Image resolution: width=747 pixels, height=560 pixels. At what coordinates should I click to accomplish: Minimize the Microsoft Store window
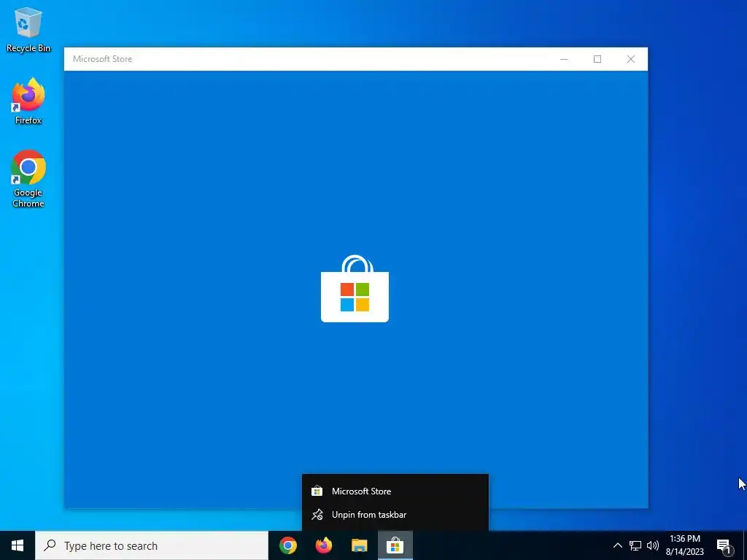[564, 59]
